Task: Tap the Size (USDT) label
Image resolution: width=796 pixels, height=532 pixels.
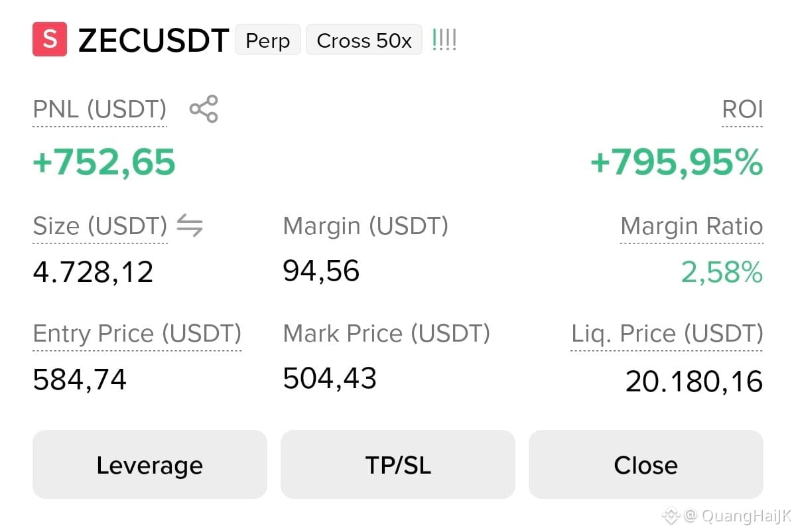Action: 100,227
